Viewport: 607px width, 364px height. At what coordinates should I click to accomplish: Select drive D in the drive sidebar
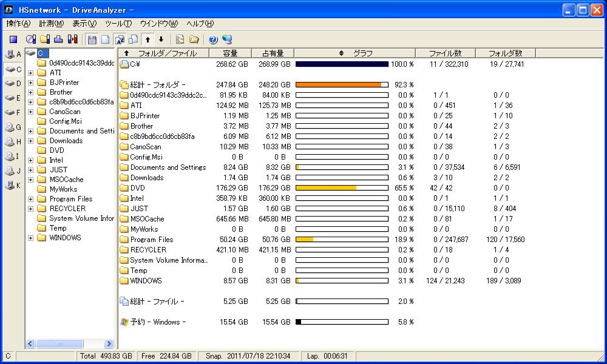13,83
